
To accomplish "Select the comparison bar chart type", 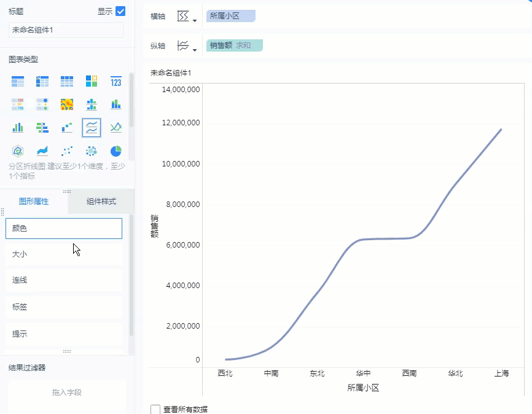I will pyautogui.click(x=42, y=128).
